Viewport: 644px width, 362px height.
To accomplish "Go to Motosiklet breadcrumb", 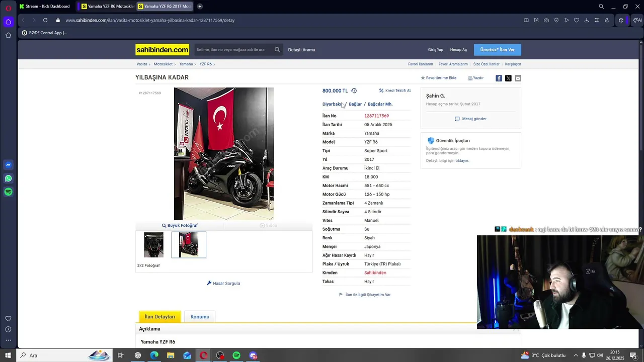I will pos(163,64).
